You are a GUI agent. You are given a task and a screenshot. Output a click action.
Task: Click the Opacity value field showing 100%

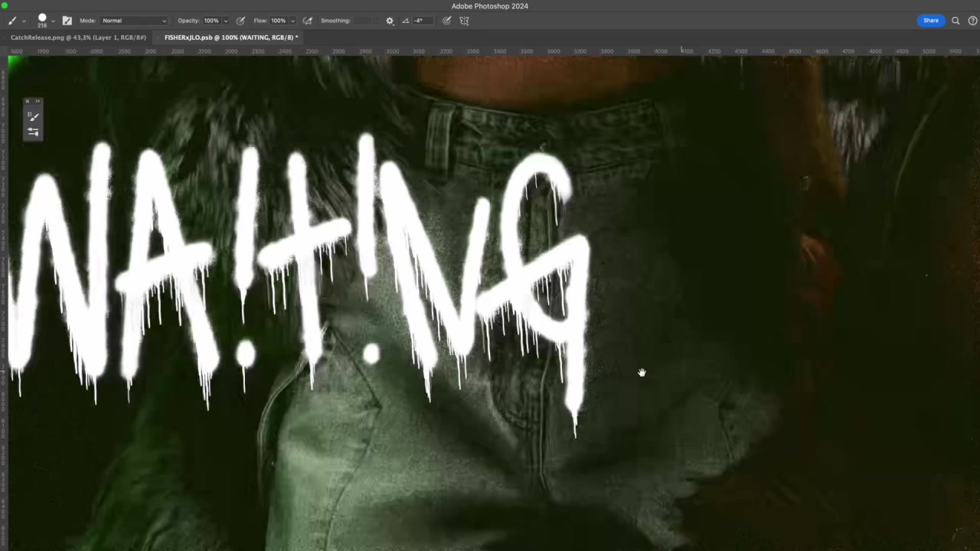(x=211, y=21)
